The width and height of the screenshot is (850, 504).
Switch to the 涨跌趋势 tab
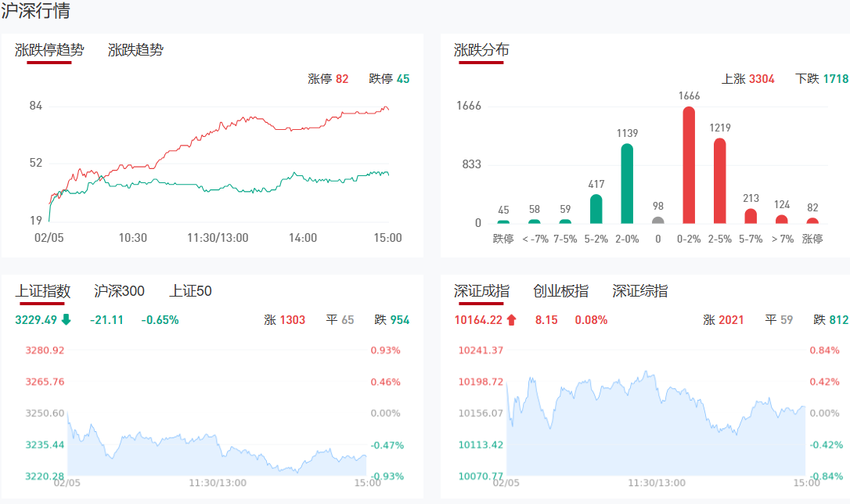(135, 50)
